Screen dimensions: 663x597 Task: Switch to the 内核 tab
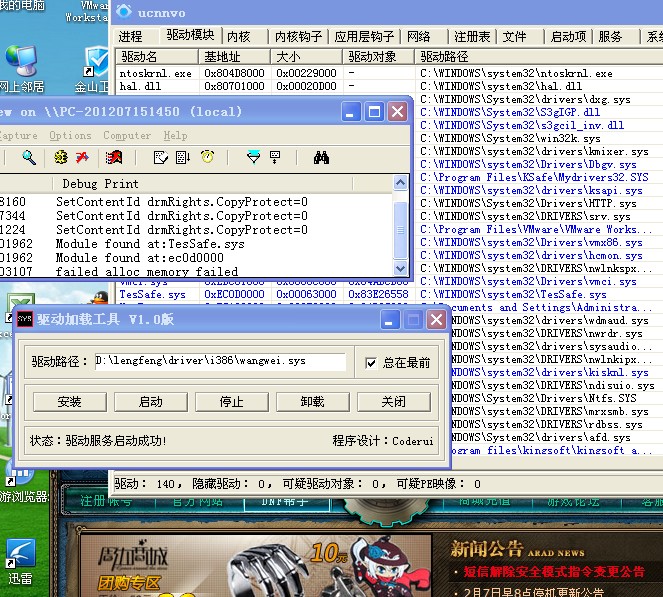coord(239,37)
